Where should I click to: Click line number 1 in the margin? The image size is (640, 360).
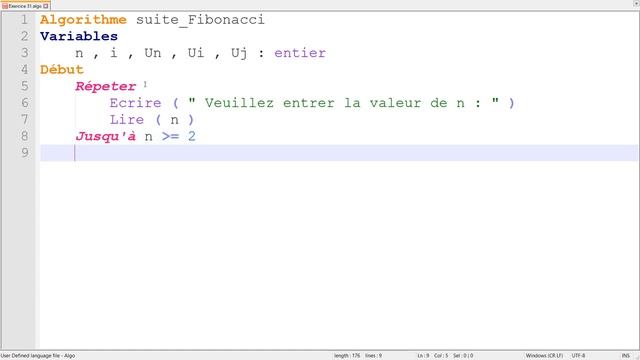click(x=24, y=20)
